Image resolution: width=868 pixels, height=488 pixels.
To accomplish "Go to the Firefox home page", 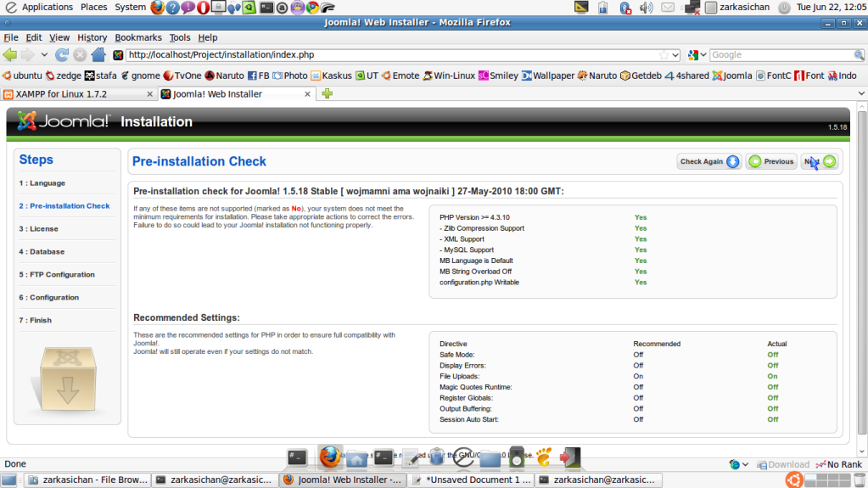I will tap(98, 54).
